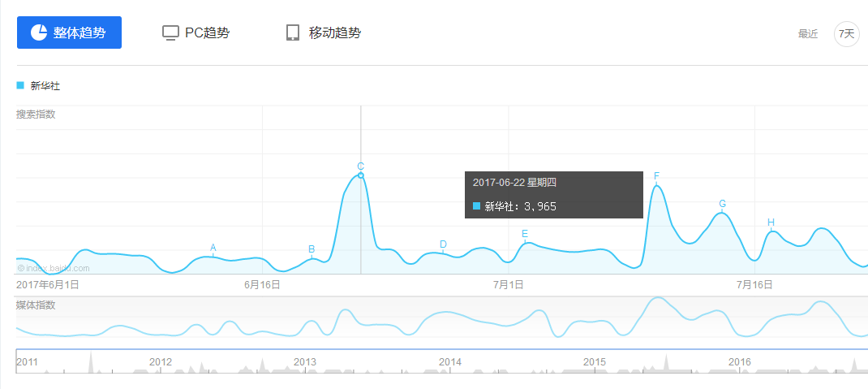The image size is (868, 389).
Task: Toggle the 新华社 series legend label
Action: (45, 85)
